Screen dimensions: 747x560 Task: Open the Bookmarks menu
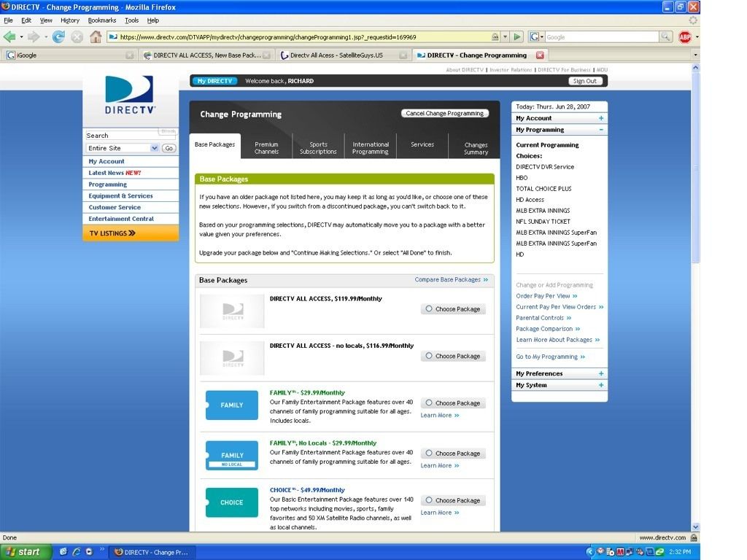[x=102, y=20]
